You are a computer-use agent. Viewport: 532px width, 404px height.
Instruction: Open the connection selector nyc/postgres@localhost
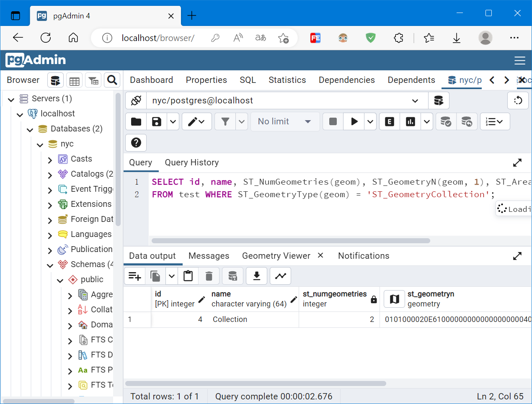pos(287,100)
